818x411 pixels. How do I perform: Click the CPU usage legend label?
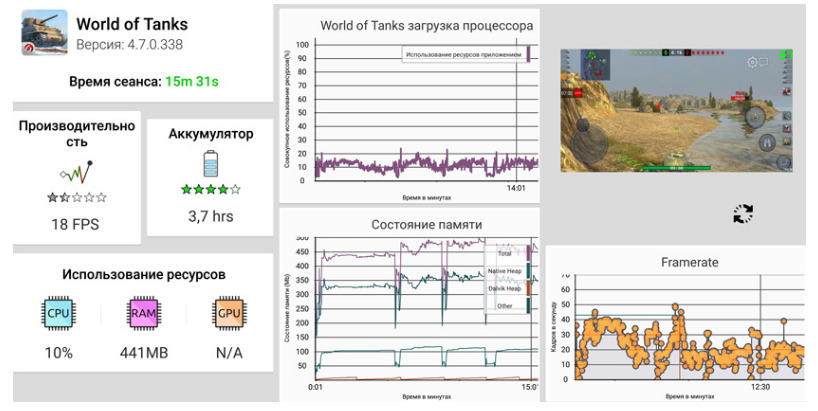[462, 55]
